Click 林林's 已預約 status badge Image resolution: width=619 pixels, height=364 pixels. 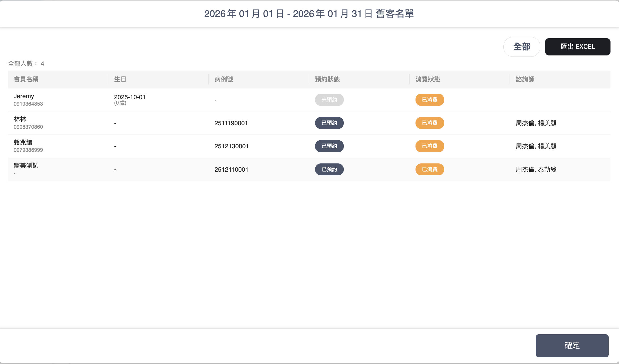(x=329, y=123)
